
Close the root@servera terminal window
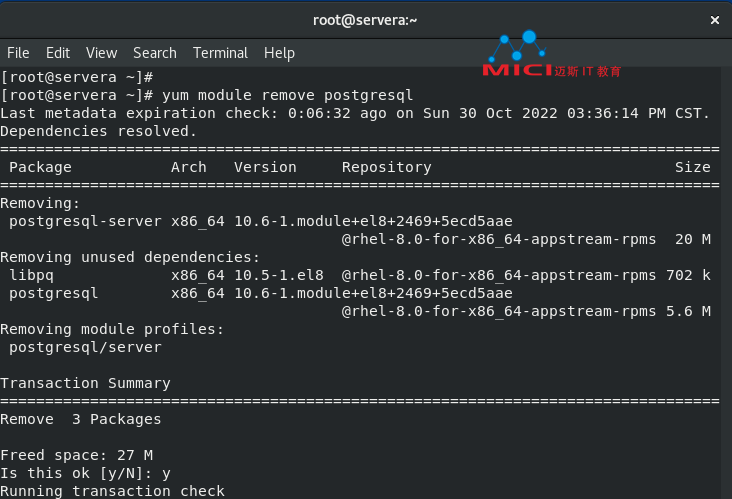click(714, 20)
